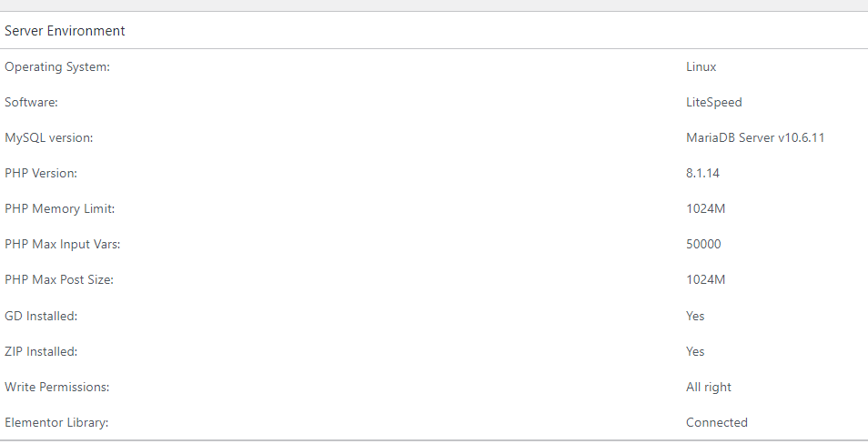Click the PHP Max Post Size 1024M value
Screen dimensions: 868x444
click(x=705, y=279)
